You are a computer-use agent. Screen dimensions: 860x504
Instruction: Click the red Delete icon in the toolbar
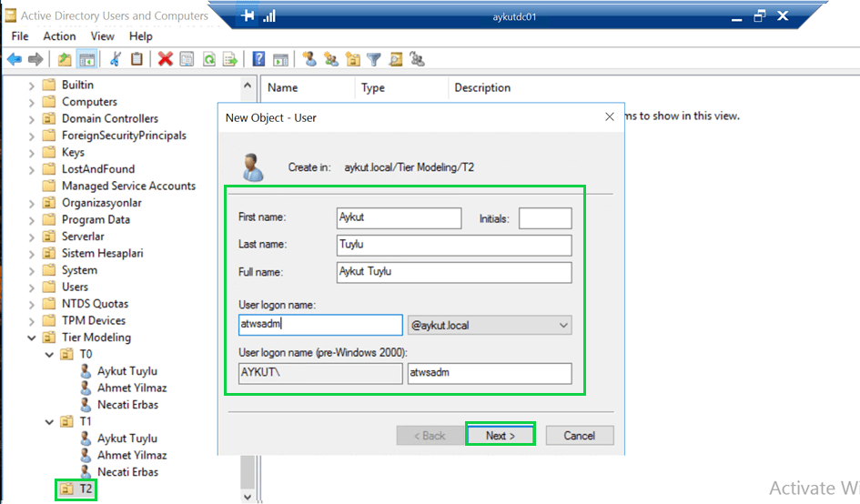pyautogui.click(x=165, y=59)
